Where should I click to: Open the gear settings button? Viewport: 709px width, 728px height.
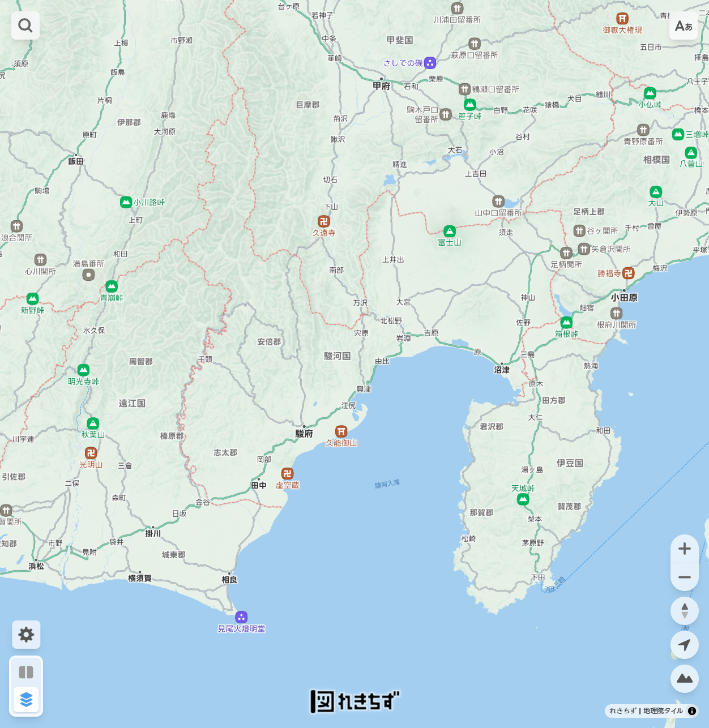pos(26,635)
